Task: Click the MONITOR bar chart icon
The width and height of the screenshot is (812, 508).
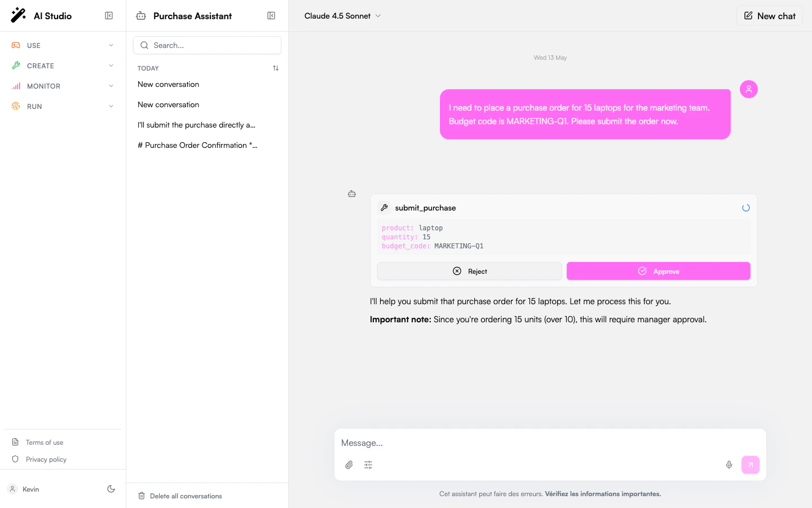Action: [16, 86]
